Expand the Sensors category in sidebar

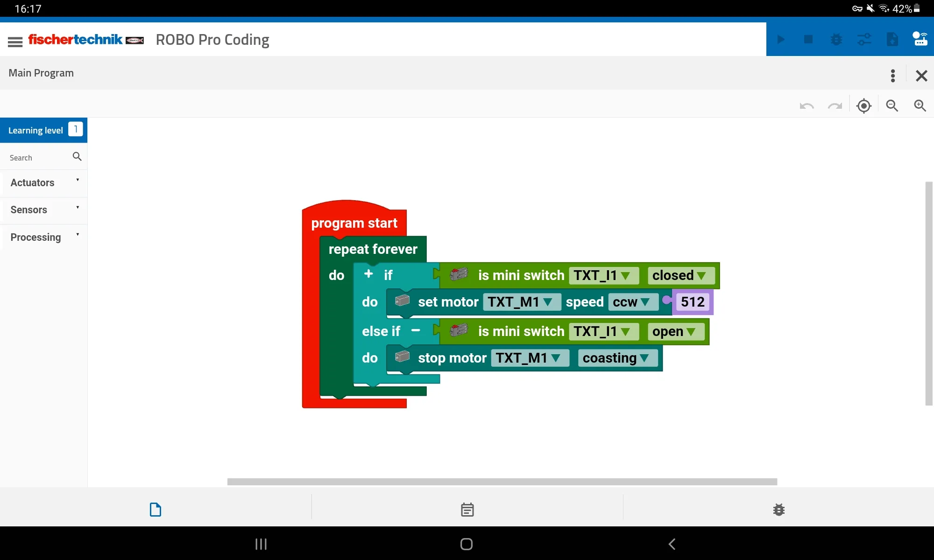click(x=43, y=210)
